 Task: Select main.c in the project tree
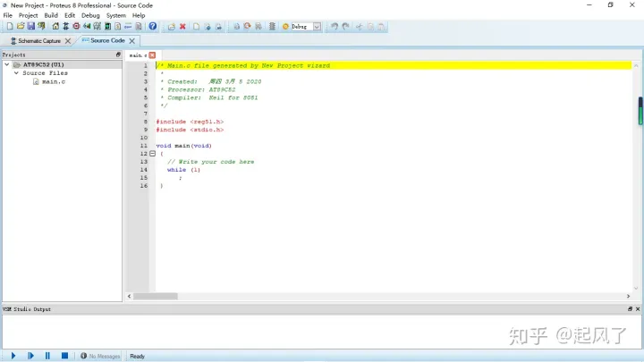click(54, 81)
